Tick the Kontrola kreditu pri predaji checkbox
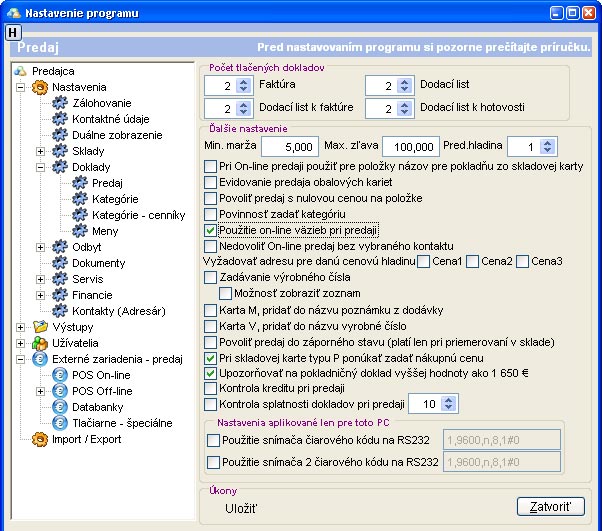 [210, 389]
